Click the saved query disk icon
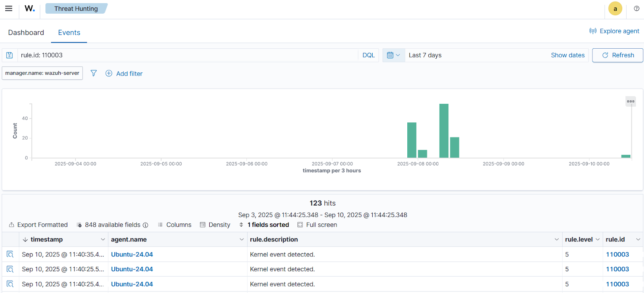 10,55
